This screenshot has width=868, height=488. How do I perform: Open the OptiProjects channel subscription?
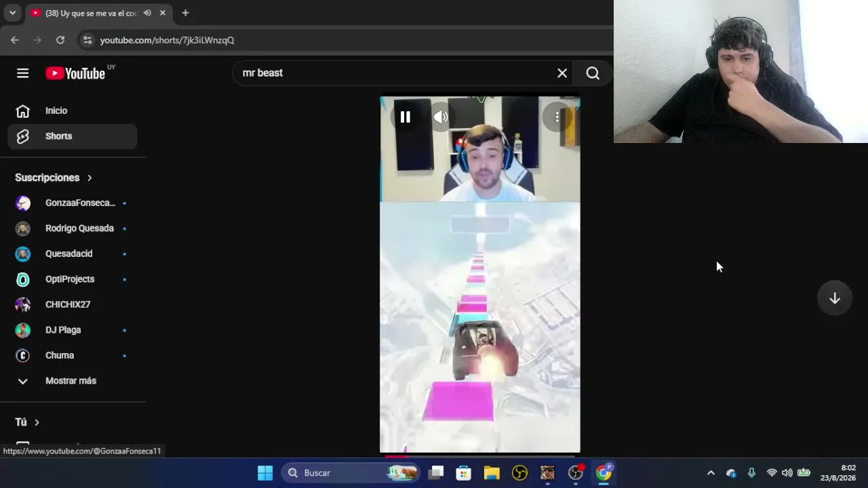[73, 279]
